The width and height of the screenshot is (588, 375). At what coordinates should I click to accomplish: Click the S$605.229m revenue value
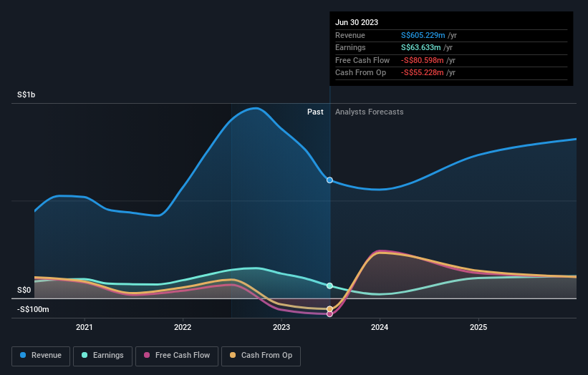423,35
